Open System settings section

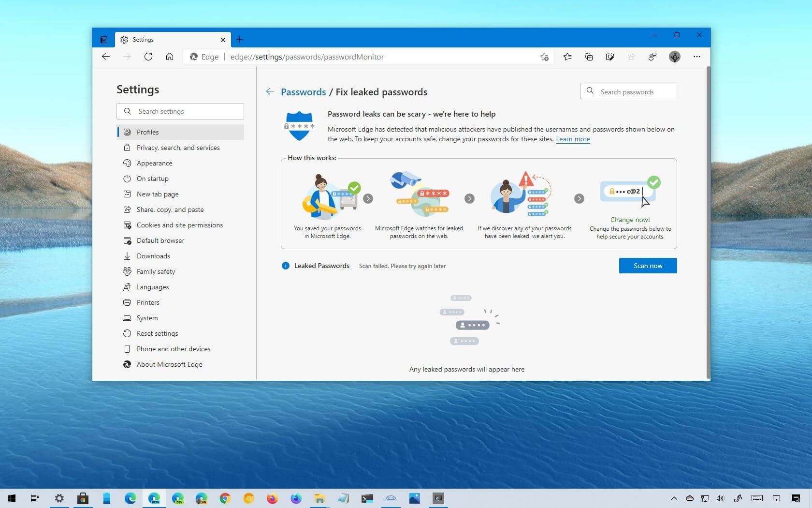click(x=180, y=318)
